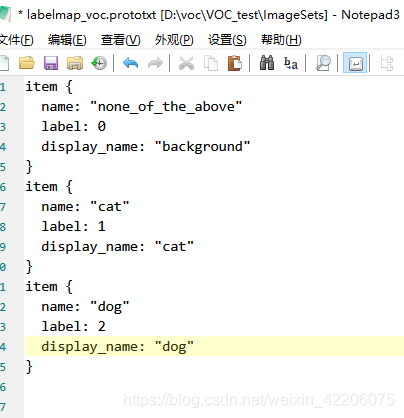
Task: Open the 设置(S) menu
Action: click(x=227, y=40)
